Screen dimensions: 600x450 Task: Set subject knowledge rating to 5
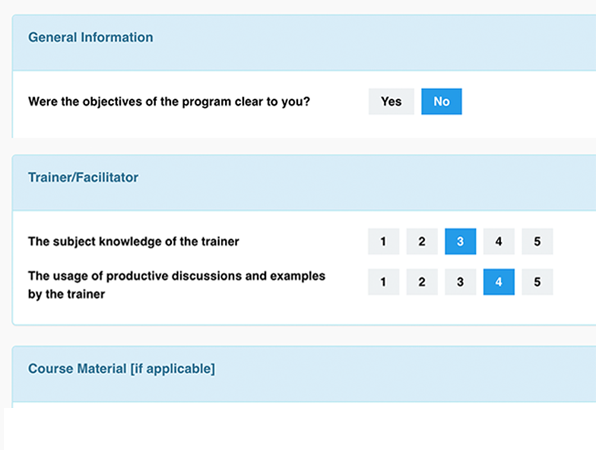[537, 241]
